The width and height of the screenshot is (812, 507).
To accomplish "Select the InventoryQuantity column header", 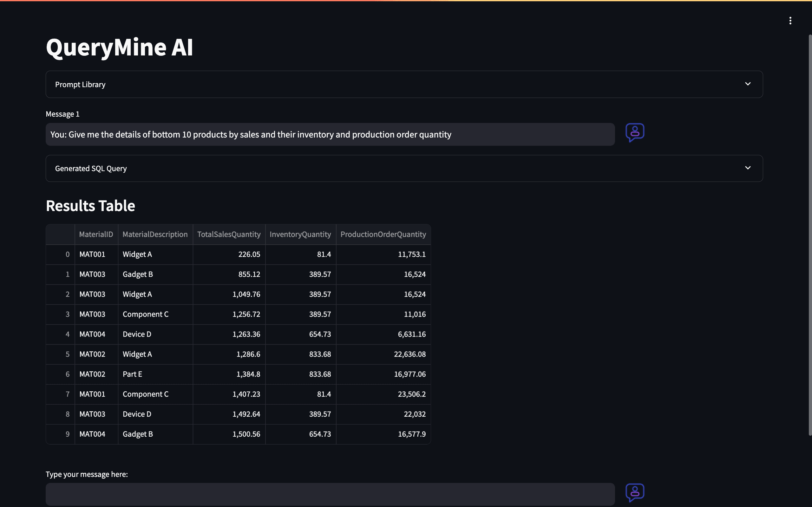I will click(300, 234).
